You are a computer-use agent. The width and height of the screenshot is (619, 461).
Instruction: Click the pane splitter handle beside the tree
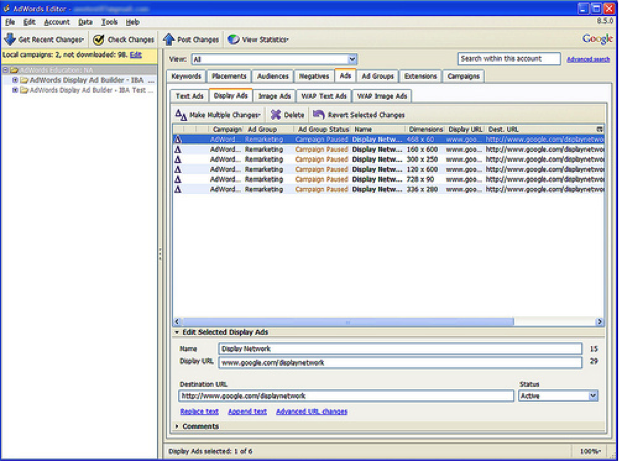[x=160, y=254]
